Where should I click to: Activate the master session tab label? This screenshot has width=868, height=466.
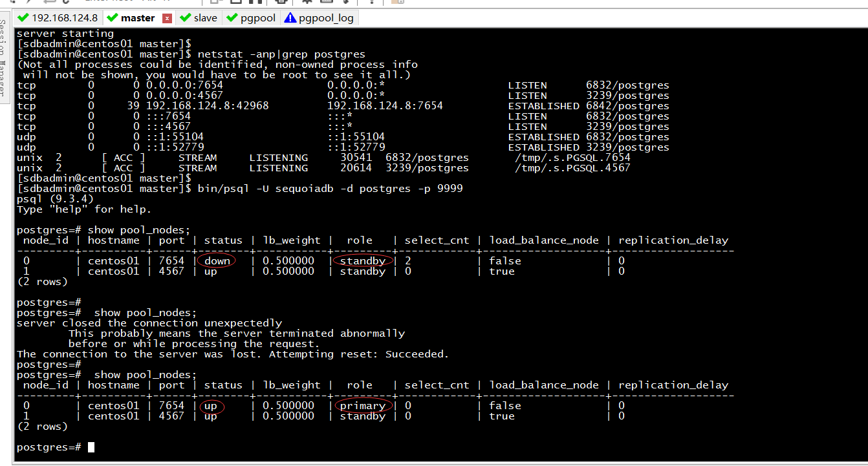pos(138,18)
